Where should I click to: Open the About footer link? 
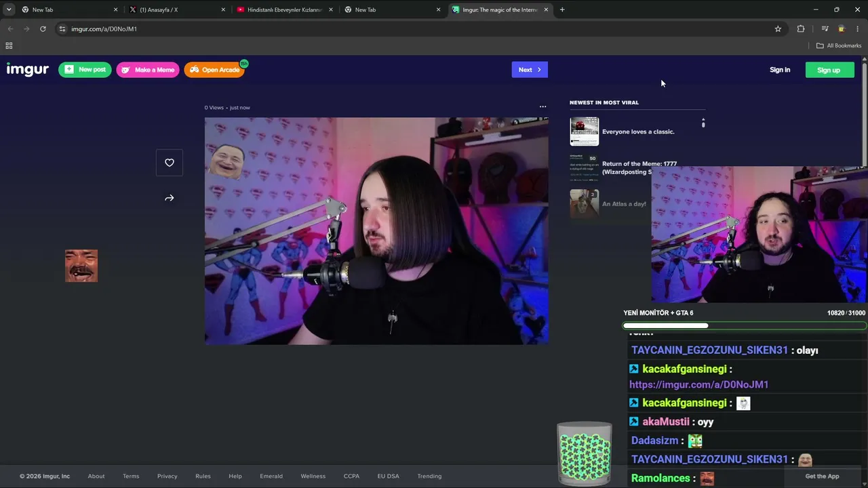tap(96, 476)
